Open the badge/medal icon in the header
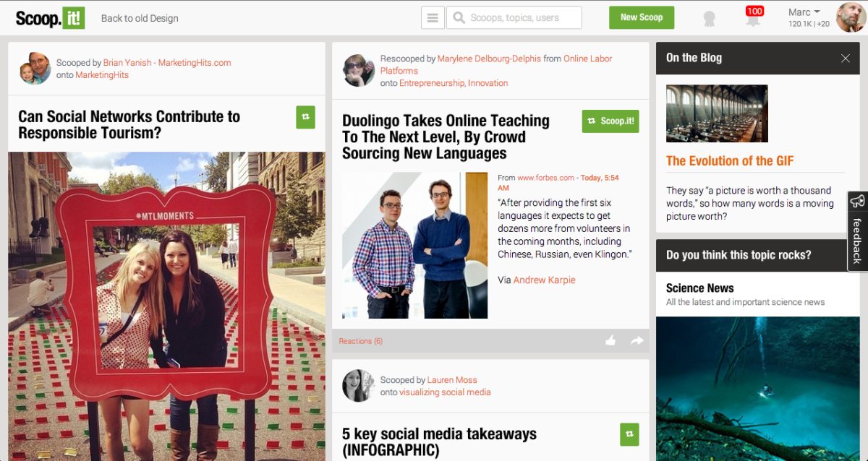 (710, 19)
